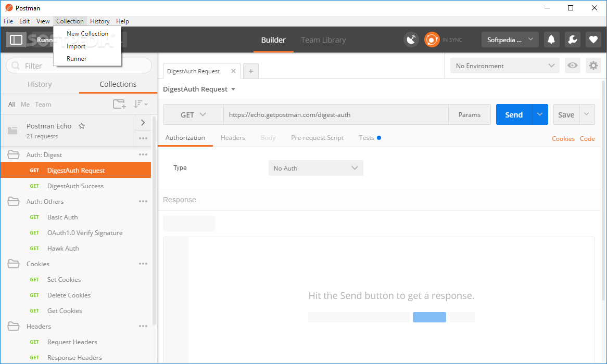Collapse the Headers folder
607x364 pixels.
pos(14,326)
